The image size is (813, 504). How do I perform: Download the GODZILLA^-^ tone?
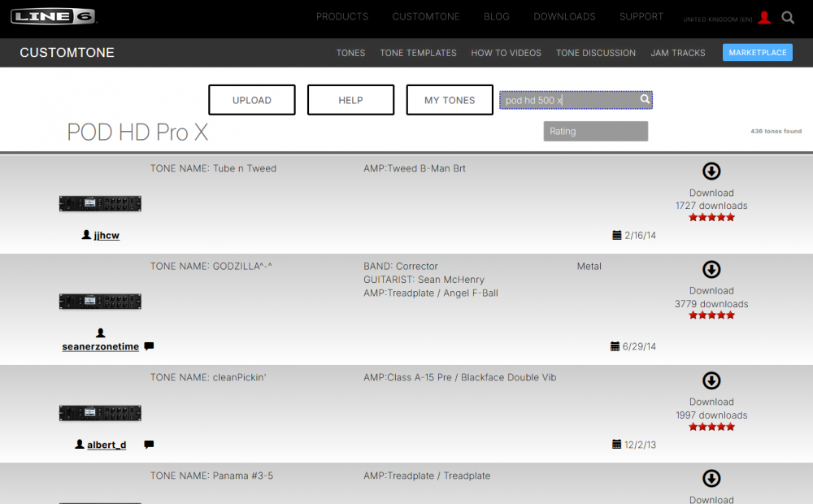coord(711,269)
